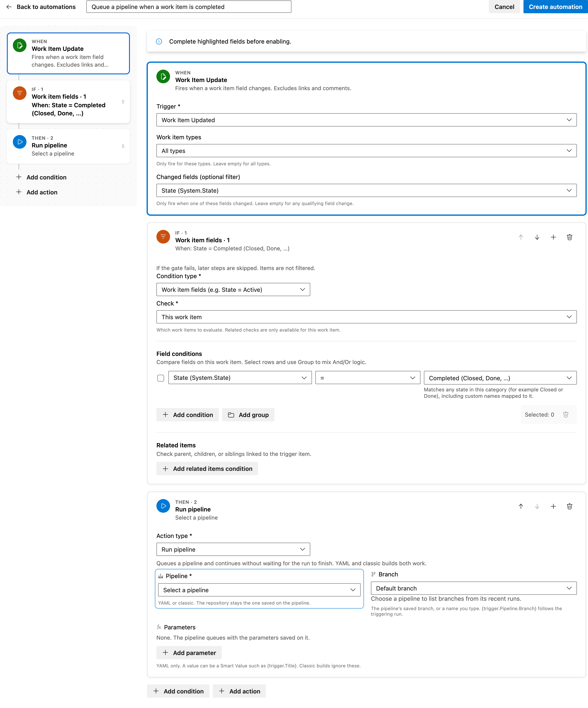Open Work item types dropdown showing All types
Image resolution: width=588 pixels, height=708 pixels.
366,151
